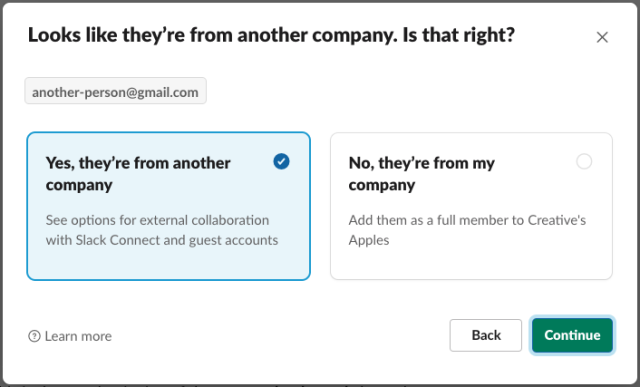
Task: Click the "Yes, they're from another" title line
Action: (138, 163)
